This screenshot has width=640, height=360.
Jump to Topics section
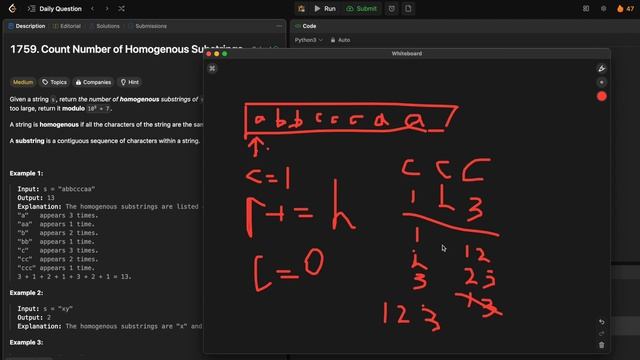point(54,82)
